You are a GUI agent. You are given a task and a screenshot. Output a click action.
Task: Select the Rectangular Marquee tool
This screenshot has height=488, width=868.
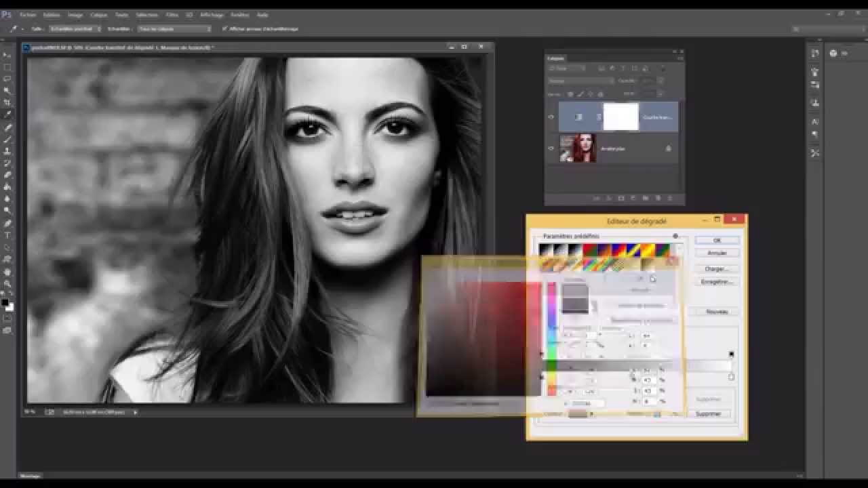pos(7,67)
